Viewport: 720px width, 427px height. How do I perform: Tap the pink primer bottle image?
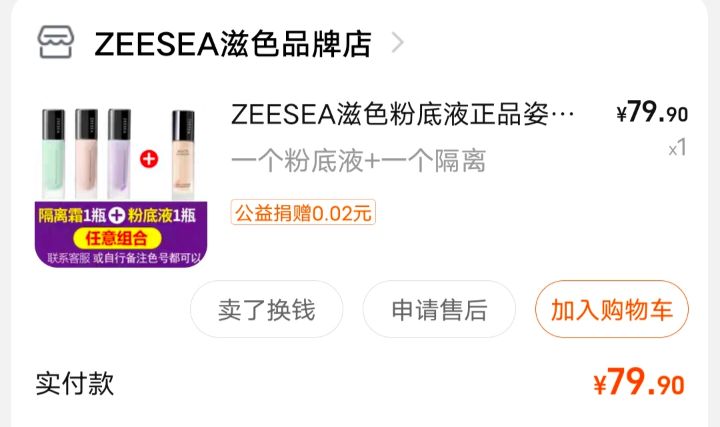[x=86, y=153]
